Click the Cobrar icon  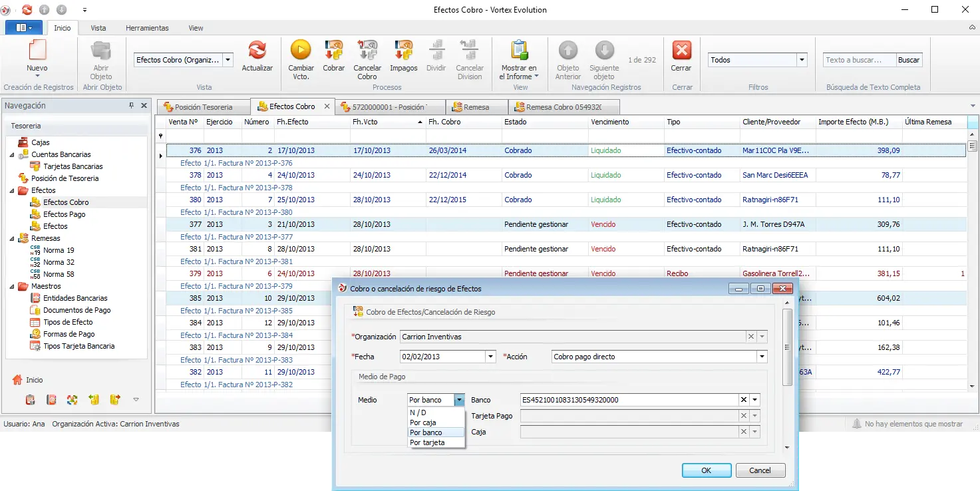click(x=333, y=51)
